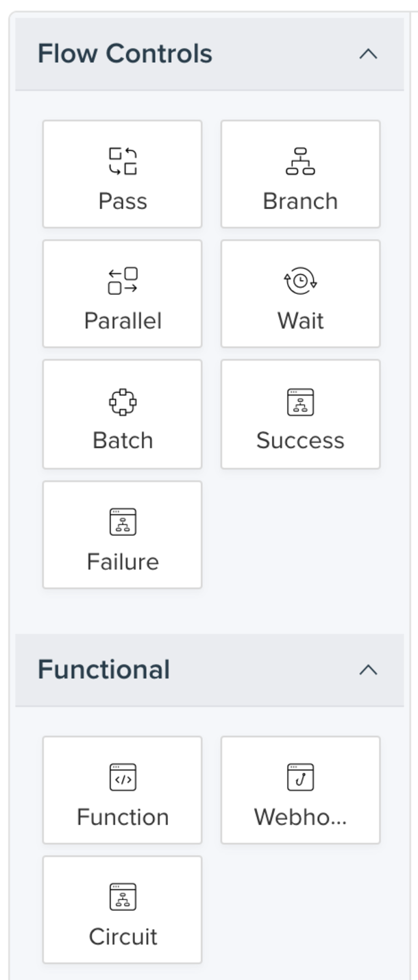The image size is (418, 980).
Task: Click the Failure state icon
Action: [x=123, y=522]
